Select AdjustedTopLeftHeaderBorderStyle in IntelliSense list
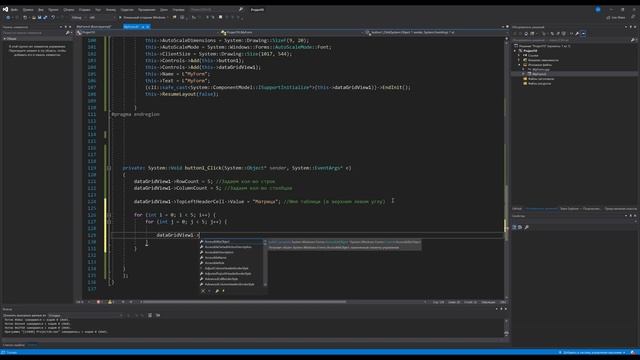This screenshot has height=360, width=640. point(231,273)
